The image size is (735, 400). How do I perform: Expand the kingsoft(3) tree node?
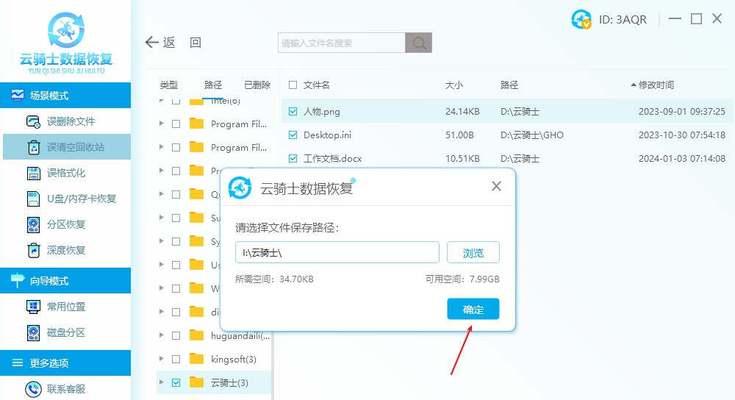[x=161, y=359]
